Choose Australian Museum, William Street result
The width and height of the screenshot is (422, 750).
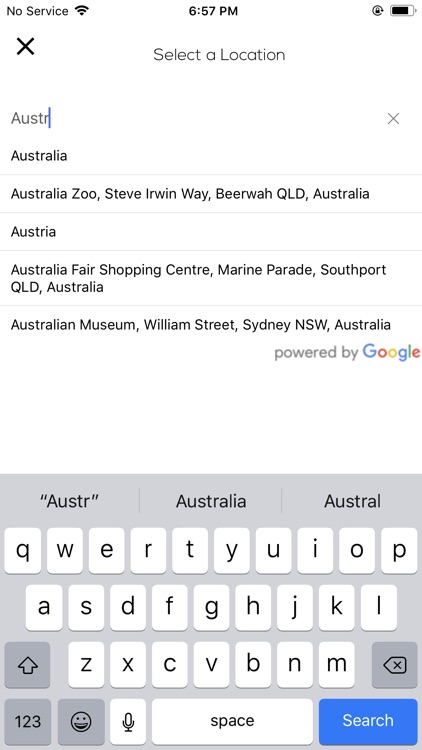click(x=211, y=325)
